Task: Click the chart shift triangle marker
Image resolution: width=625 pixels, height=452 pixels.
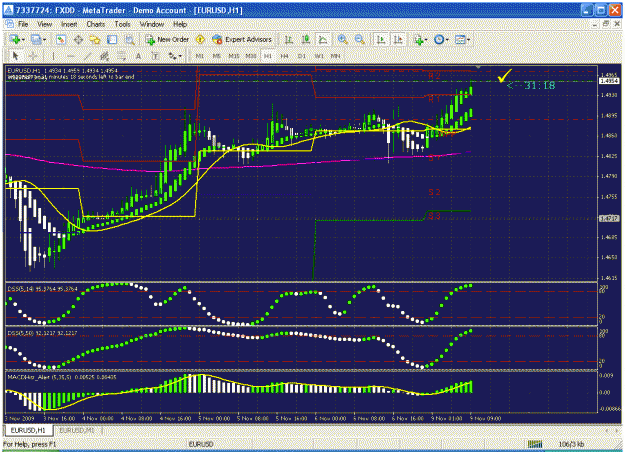Action: tap(479, 67)
